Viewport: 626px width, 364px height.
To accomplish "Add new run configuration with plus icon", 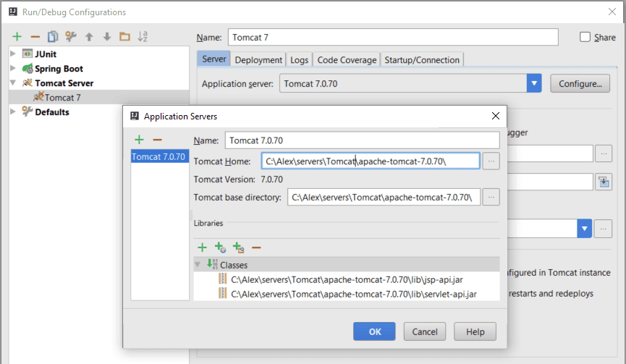I will 17,37.
